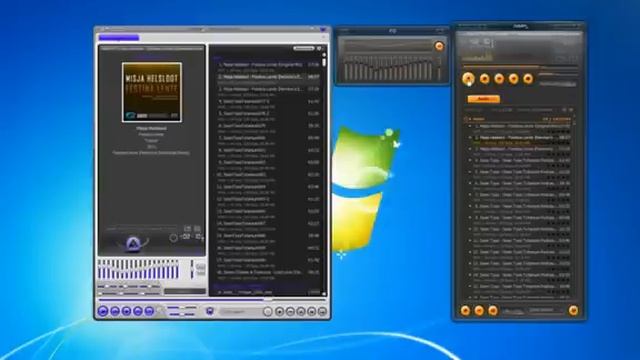Click the second orange round button in right player
The width and height of the screenshot is (640, 360).
484,79
